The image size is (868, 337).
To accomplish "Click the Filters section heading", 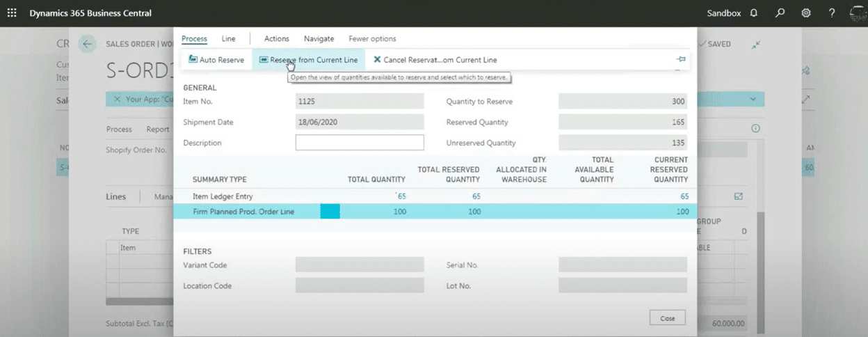I will [x=198, y=251].
